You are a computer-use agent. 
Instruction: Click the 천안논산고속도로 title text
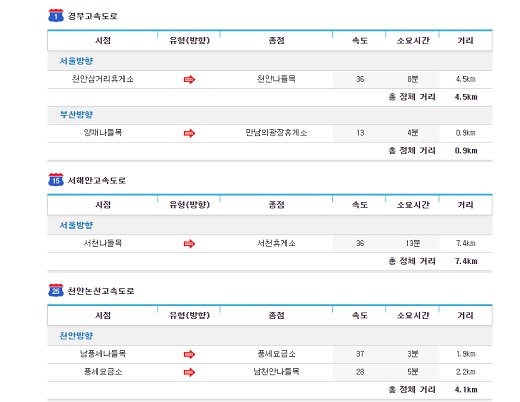101,291
